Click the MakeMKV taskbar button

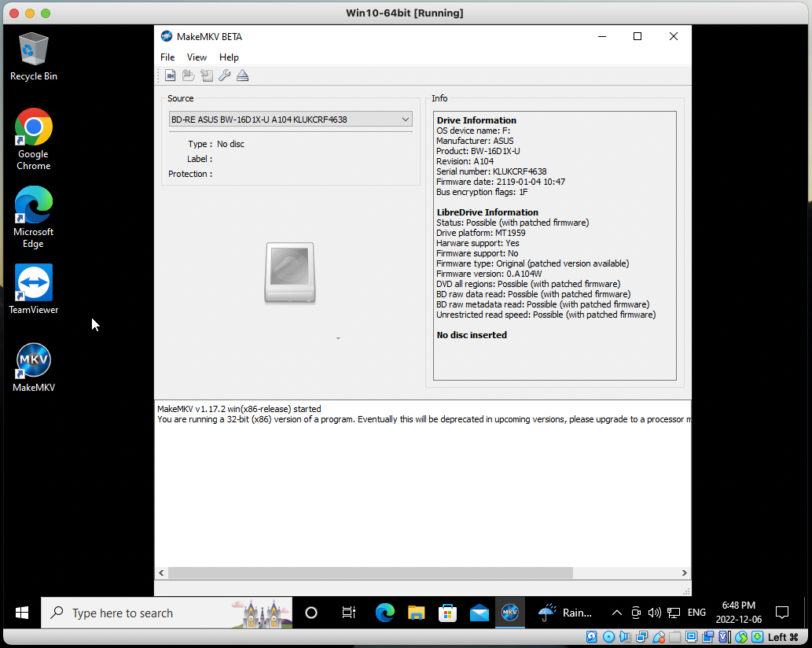pyautogui.click(x=510, y=613)
